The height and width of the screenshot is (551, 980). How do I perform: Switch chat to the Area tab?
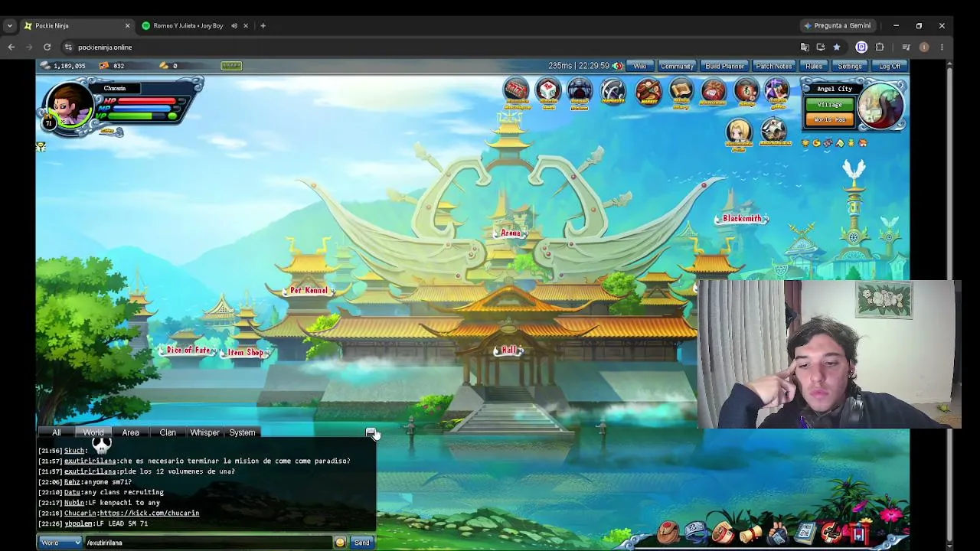pyautogui.click(x=131, y=432)
